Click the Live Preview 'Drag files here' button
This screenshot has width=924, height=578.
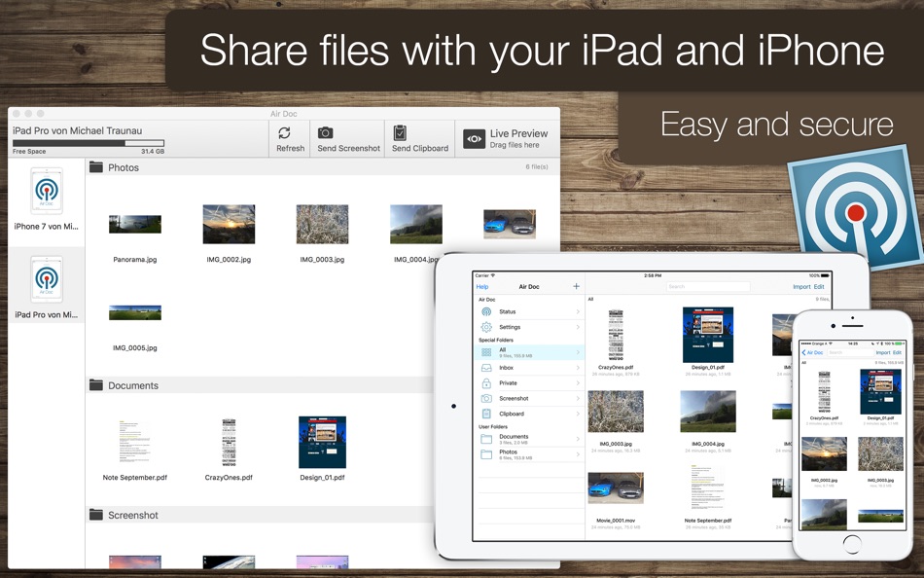506,139
